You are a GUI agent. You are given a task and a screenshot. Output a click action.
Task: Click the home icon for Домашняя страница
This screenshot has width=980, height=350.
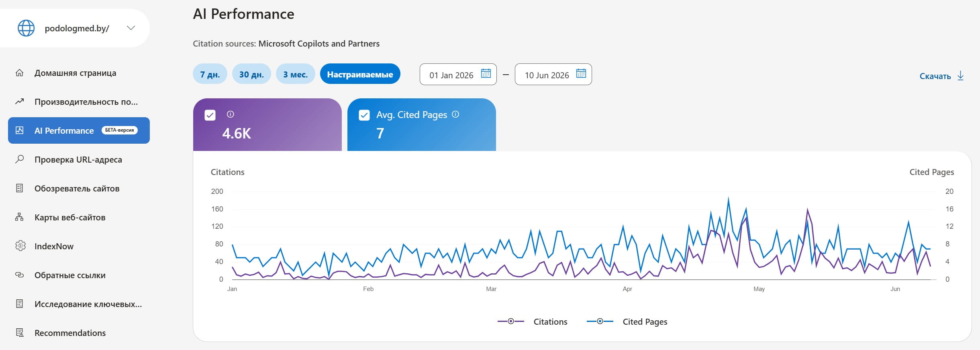pyautogui.click(x=19, y=73)
